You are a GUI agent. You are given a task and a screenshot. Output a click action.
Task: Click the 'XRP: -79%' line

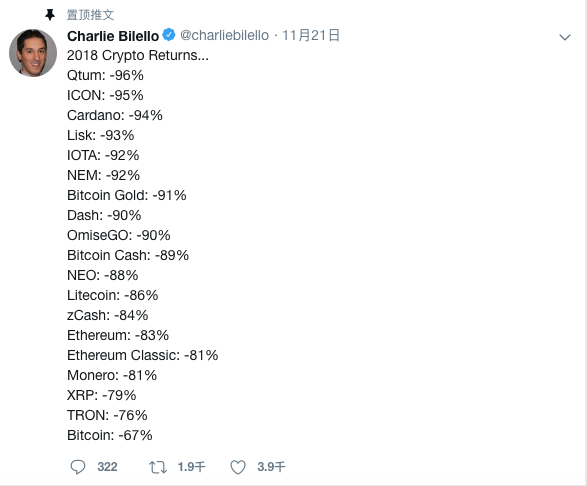coord(101,395)
